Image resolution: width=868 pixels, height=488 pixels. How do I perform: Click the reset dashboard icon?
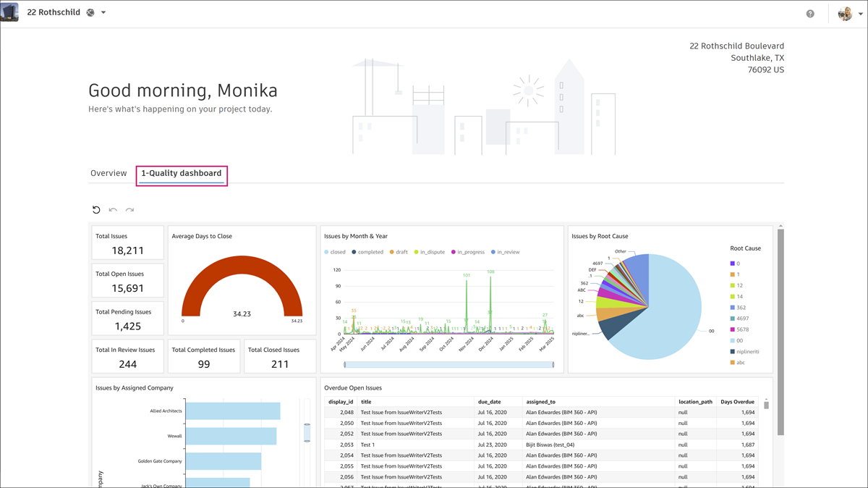96,210
